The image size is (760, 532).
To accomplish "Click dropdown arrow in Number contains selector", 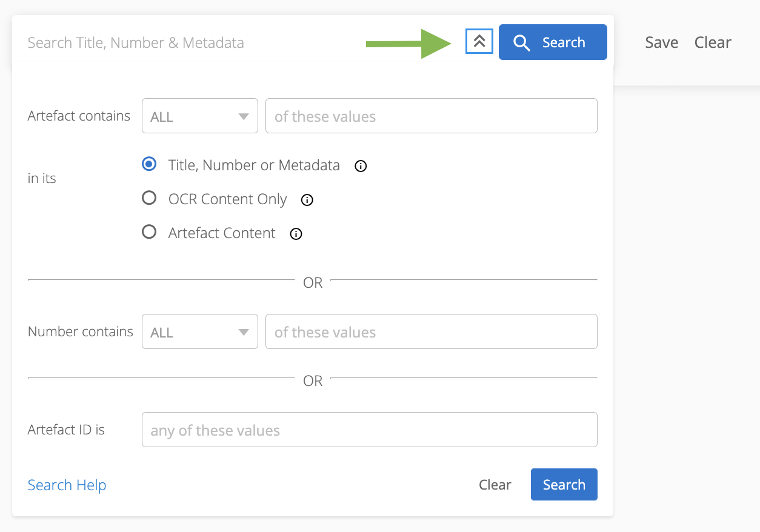I will 244,331.
